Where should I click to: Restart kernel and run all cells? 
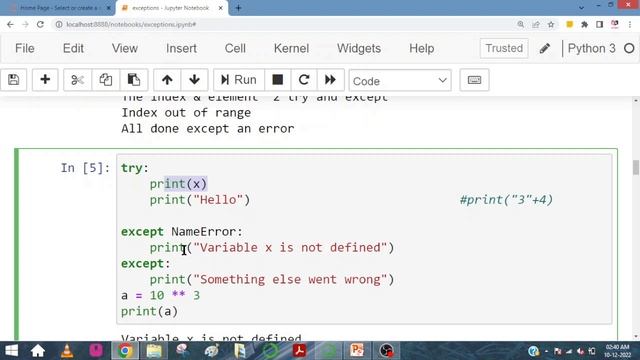[x=330, y=80]
